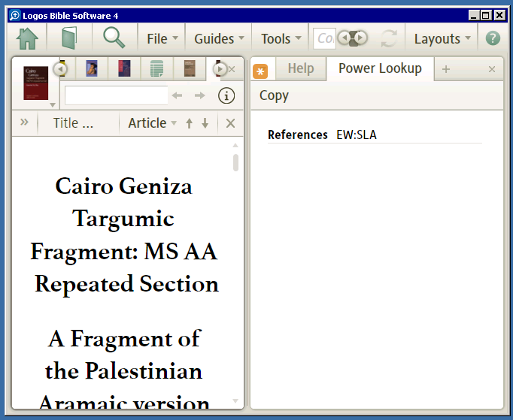Go to next article with down arrow
Viewport: 513px width, 420px height.
point(205,123)
